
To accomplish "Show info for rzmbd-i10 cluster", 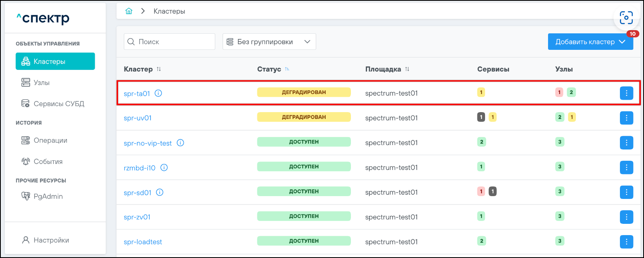I will 164,168.
